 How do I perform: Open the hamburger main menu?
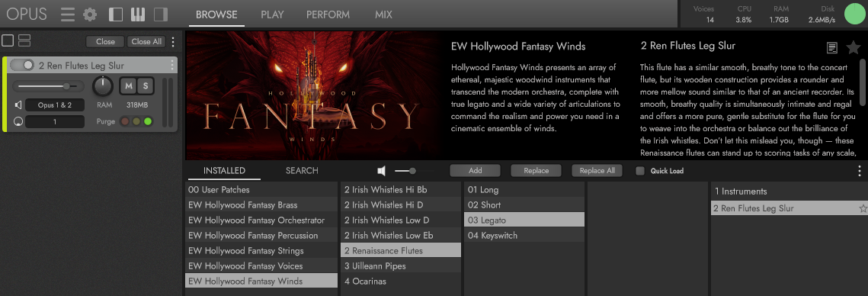pos(68,14)
